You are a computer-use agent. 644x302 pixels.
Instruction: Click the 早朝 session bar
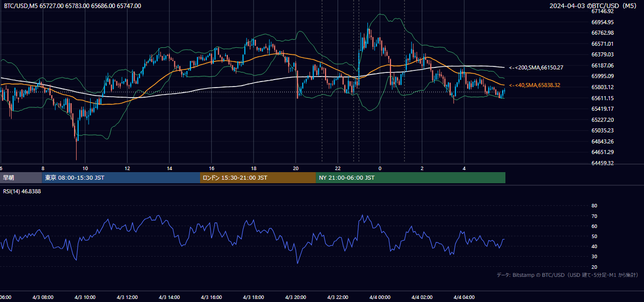tap(21, 178)
